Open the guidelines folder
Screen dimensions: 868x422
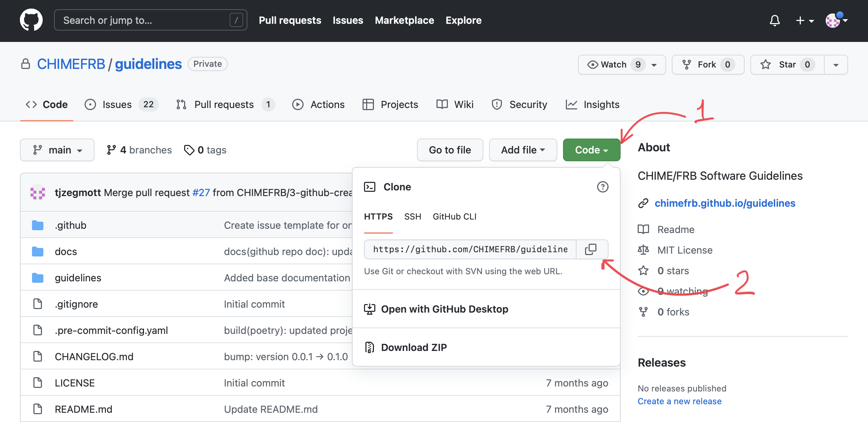click(x=78, y=278)
